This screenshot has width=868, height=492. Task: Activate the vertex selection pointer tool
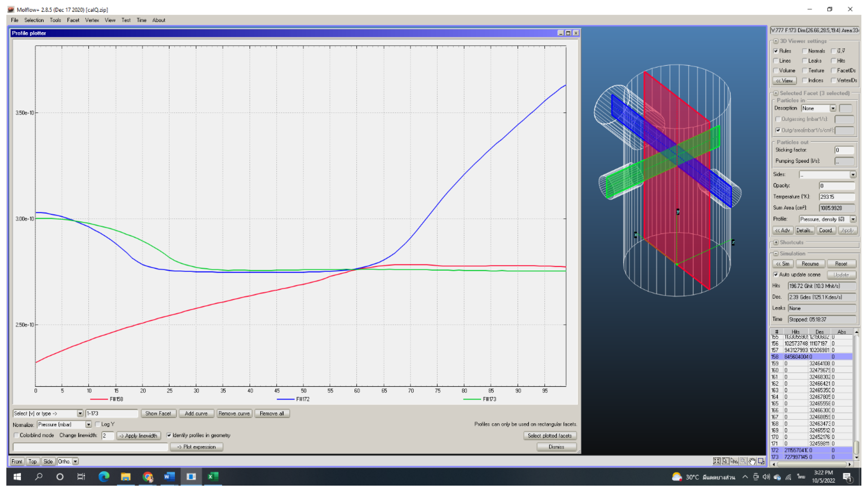pos(735,461)
